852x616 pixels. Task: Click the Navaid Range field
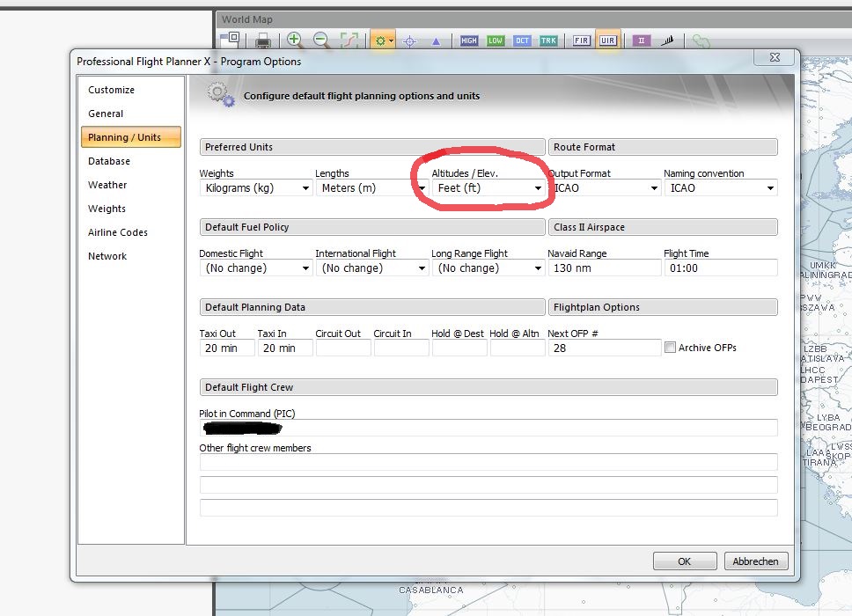point(604,268)
